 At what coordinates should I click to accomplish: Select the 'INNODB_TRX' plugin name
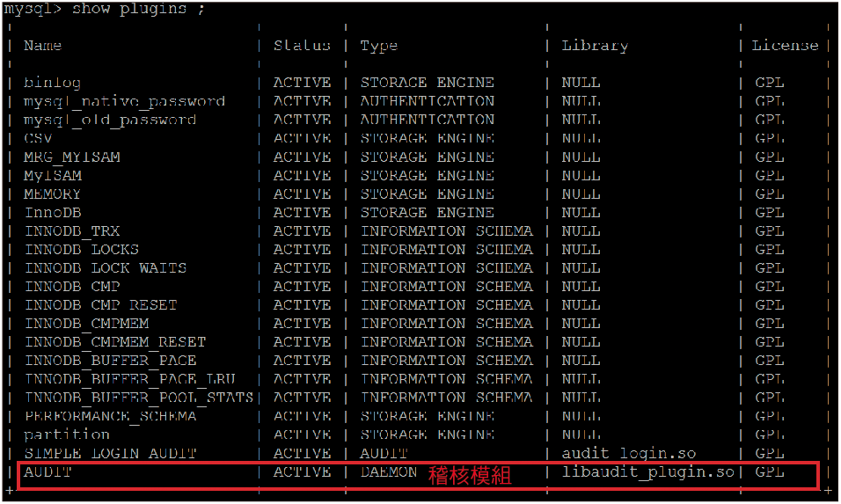tap(72, 231)
